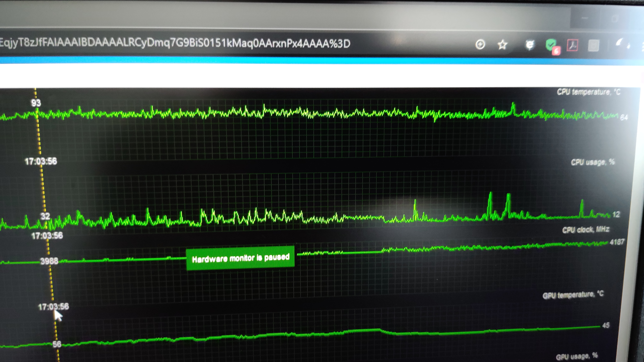
Task: Click timestamp 17:03:56 below CPU usage graph
Action: (x=47, y=236)
